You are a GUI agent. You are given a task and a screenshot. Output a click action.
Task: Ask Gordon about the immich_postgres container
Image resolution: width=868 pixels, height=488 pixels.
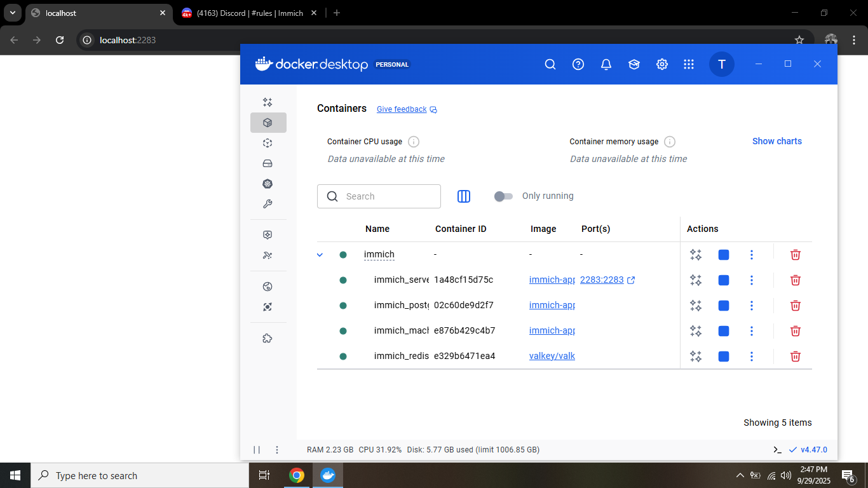696,306
